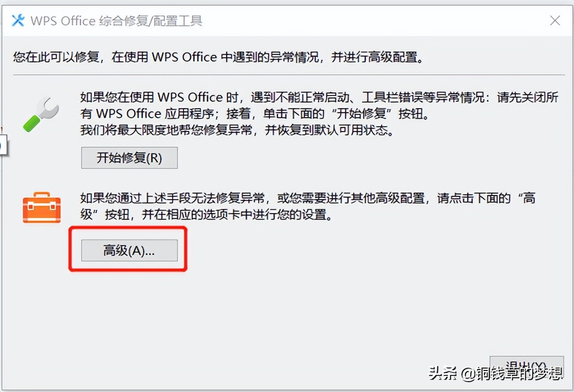Click the empty title bar area beside the title
The width and height of the screenshot is (574, 392).
pyautogui.click(x=372, y=20)
